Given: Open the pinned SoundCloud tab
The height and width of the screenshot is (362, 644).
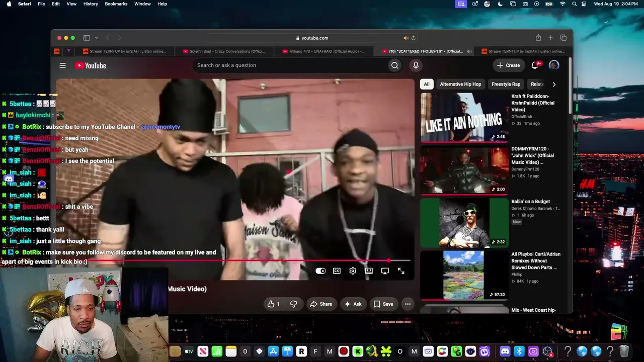Looking at the screenshot, I should [57, 51].
